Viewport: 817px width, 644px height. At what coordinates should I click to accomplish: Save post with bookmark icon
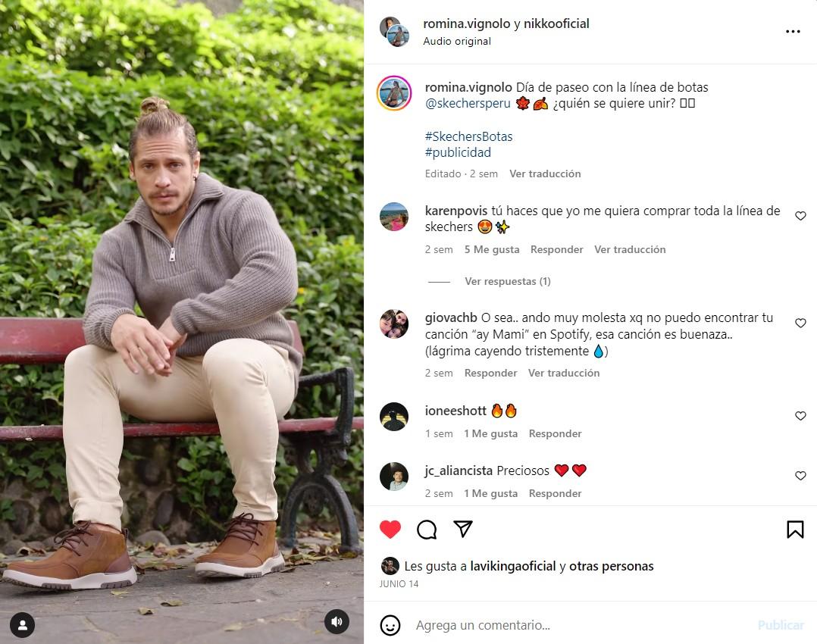[795, 530]
